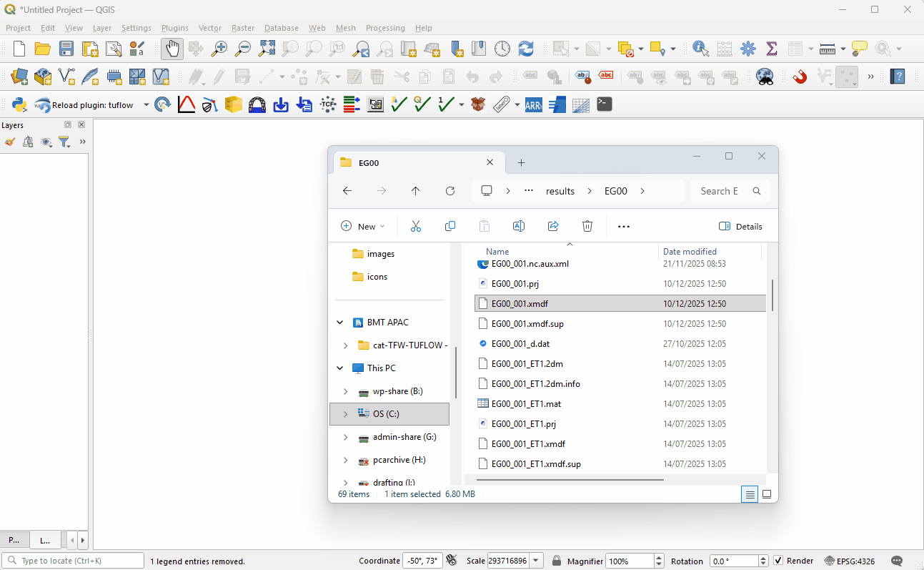Enable the snapping magnet icon
Viewport: 924px width, 570px height.
coord(800,76)
